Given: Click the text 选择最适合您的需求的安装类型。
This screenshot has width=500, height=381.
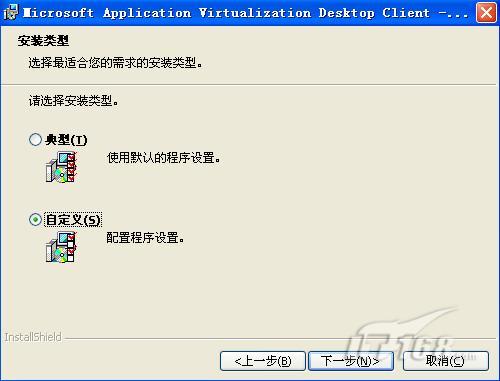Looking at the screenshot, I should tap(115, 62).
